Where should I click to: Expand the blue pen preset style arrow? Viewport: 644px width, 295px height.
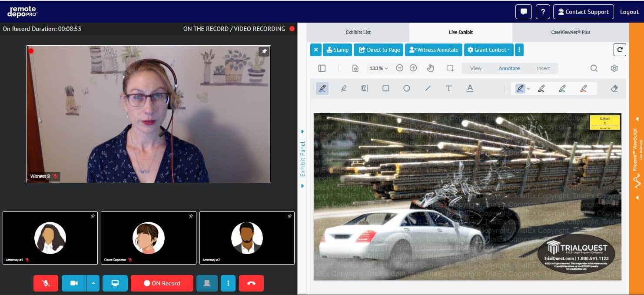pyautogui.click(x=528, y=89)
